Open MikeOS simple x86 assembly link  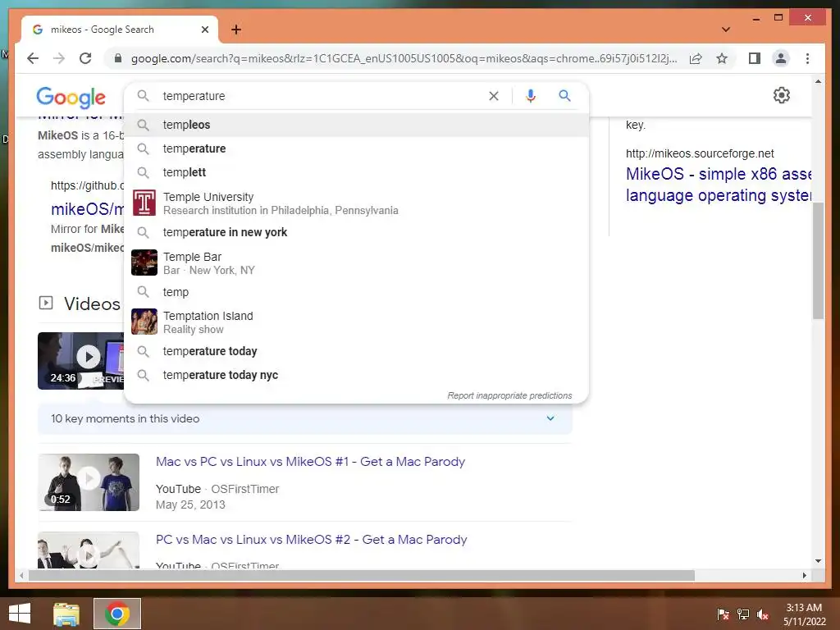pos(719,185)
